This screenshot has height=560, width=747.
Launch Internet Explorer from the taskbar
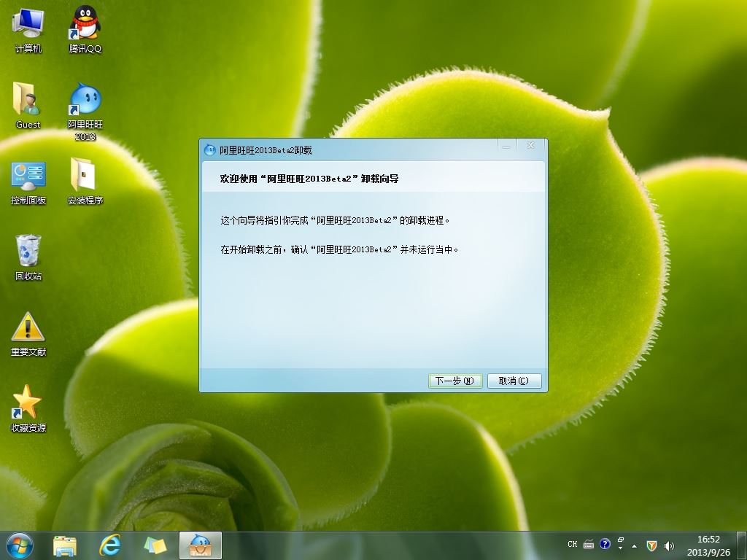[x=109, y=545]
